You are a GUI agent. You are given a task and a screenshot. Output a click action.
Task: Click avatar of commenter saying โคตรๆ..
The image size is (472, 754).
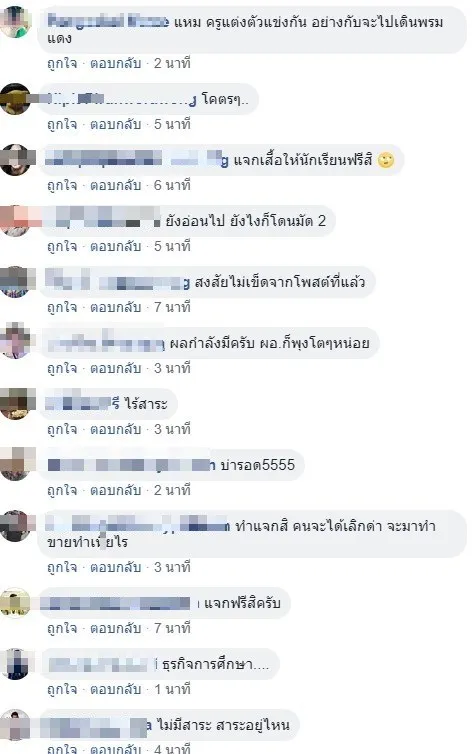click(x=15, y=99)
